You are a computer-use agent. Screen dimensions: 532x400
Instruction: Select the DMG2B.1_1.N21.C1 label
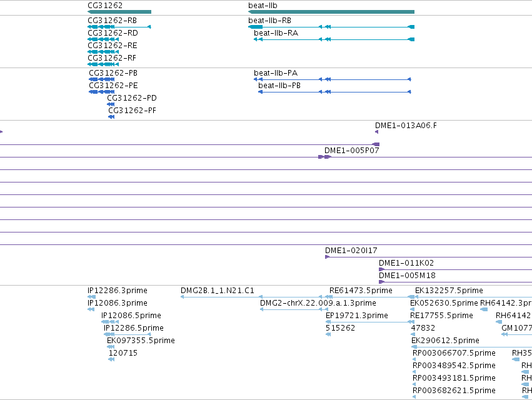(x=217, y=291)
